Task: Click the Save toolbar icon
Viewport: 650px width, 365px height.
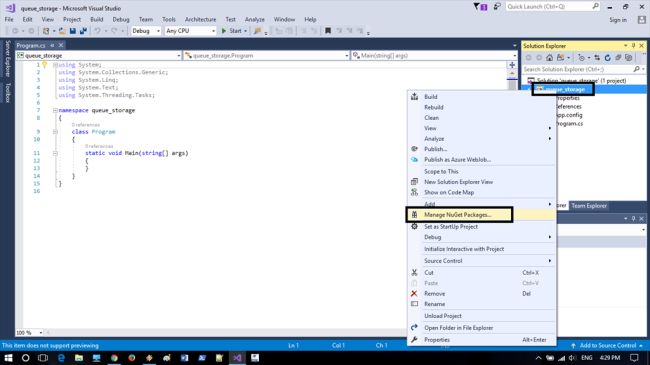Action: (x=73, y=31)
